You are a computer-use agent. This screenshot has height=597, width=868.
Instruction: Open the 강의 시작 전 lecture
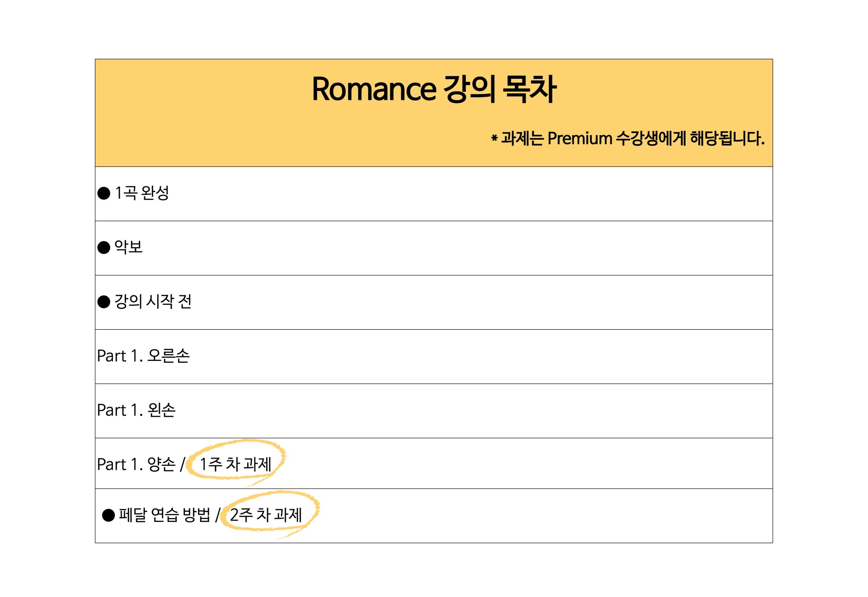[434, 302]
